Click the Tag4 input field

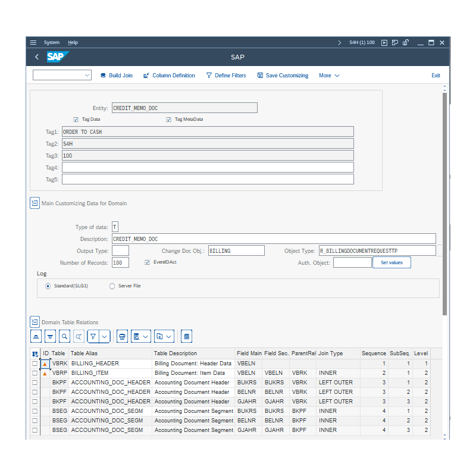click(208, 167)
